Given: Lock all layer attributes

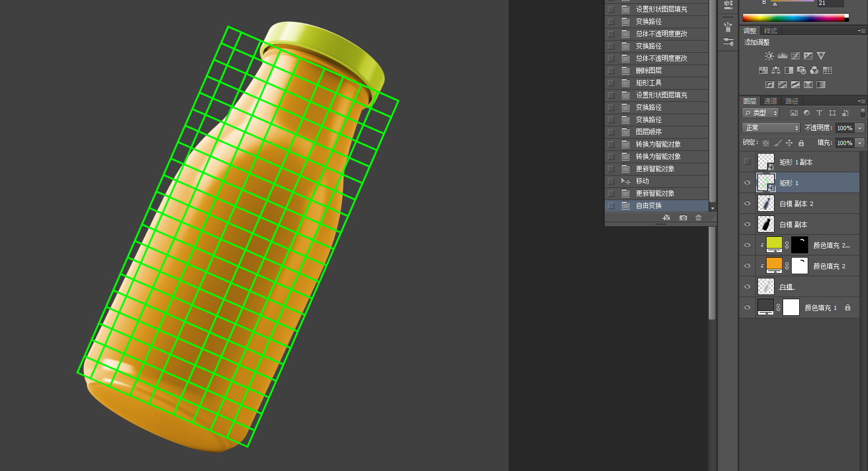Looking at the screenshot, I should click(x=801, y=143).
